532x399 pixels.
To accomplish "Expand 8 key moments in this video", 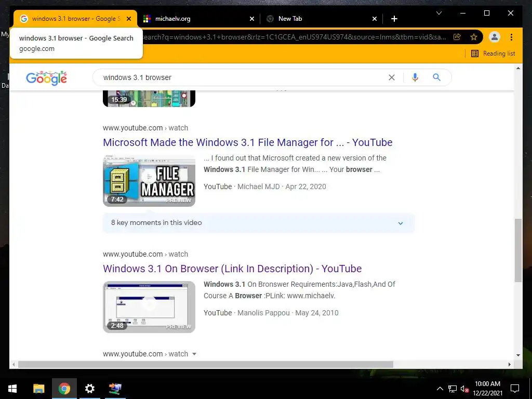I will coord(259,223).
